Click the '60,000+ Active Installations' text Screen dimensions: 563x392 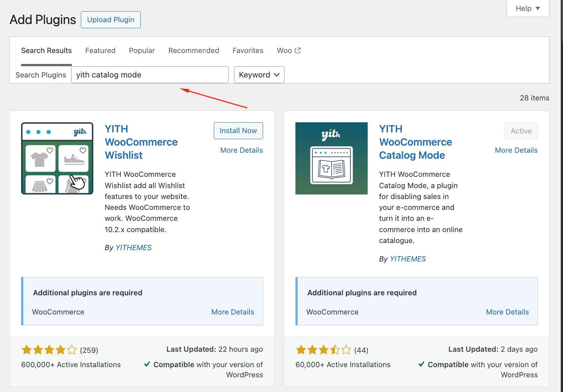(343, 365)
